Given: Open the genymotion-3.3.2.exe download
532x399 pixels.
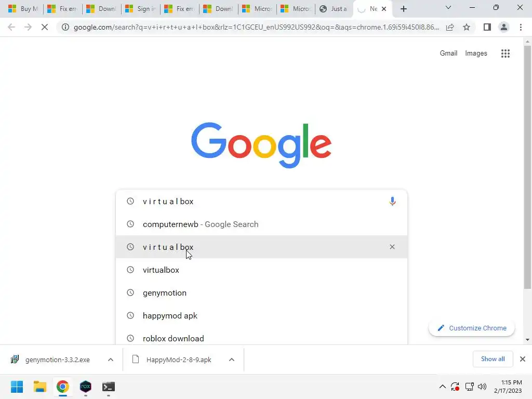Looking at the screenshot, I should pos(57,360).
